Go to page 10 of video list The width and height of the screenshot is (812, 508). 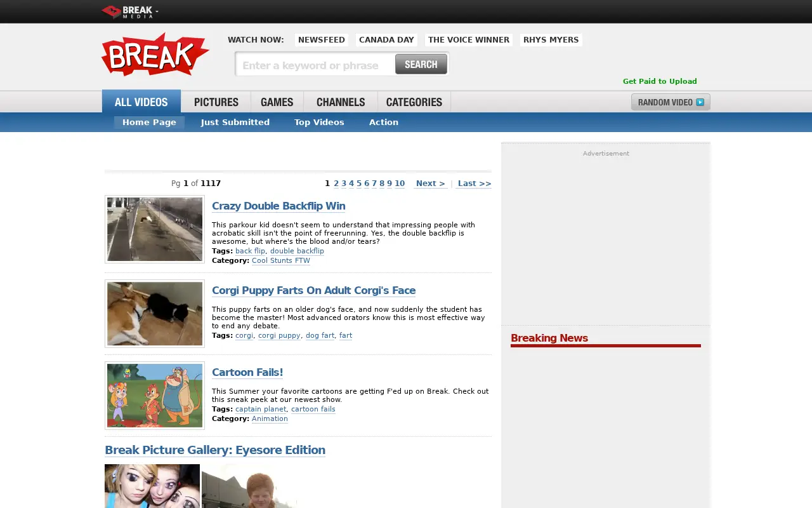400,184
